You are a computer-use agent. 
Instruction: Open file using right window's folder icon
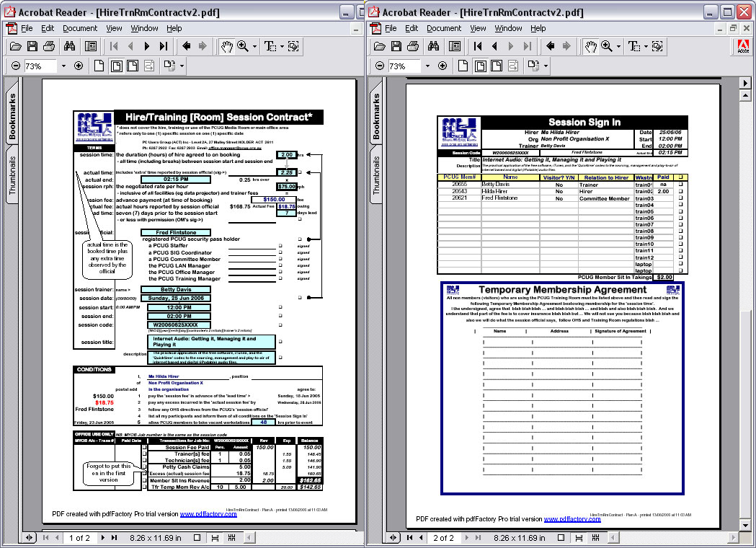pyautogui.click(x=380, y=46)
